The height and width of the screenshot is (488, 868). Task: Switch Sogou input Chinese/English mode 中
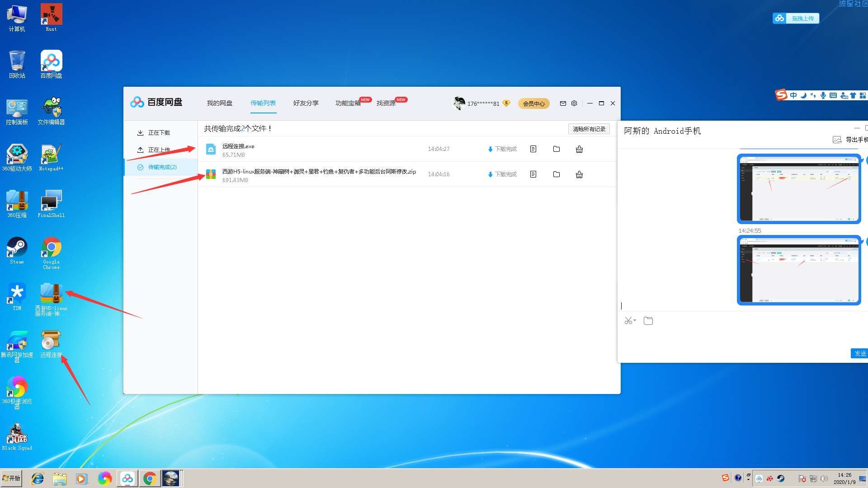[793, 95]
